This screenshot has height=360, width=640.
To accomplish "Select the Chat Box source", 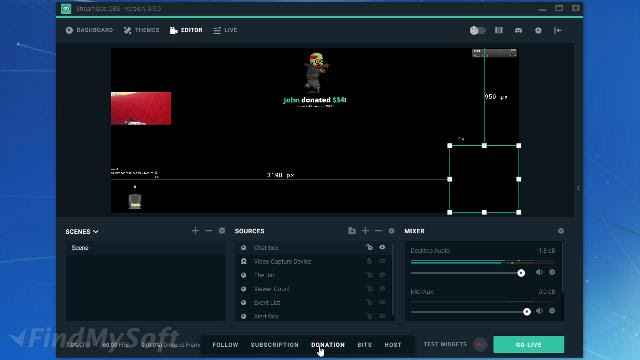I will point(313,248).
